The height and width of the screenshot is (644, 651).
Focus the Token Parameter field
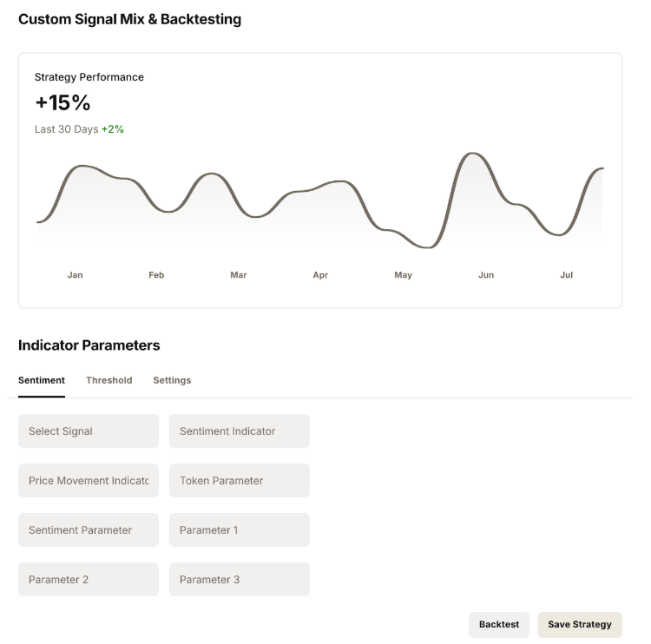tap(240, 481)
